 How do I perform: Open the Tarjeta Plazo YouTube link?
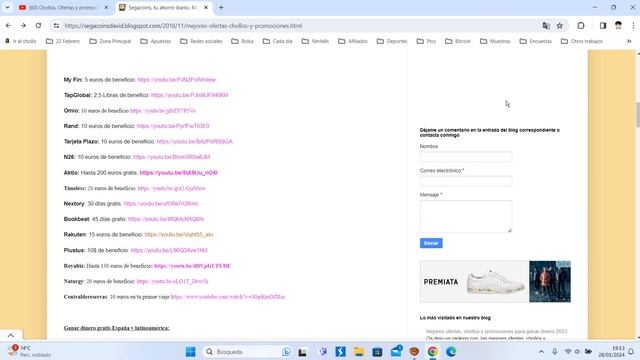195,142
